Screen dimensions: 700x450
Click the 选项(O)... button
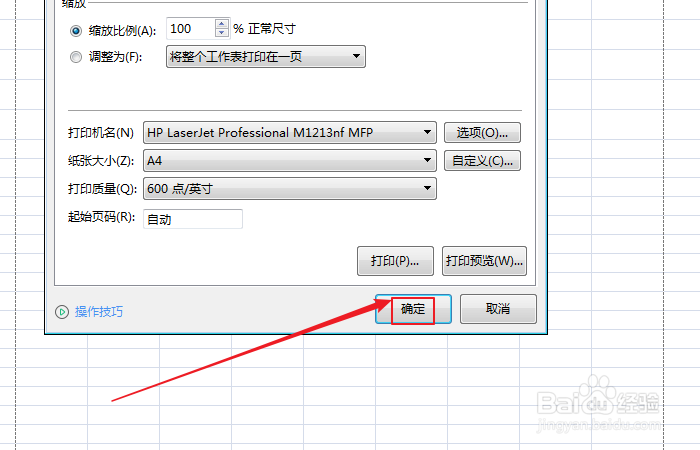click(x=482, y=133)
